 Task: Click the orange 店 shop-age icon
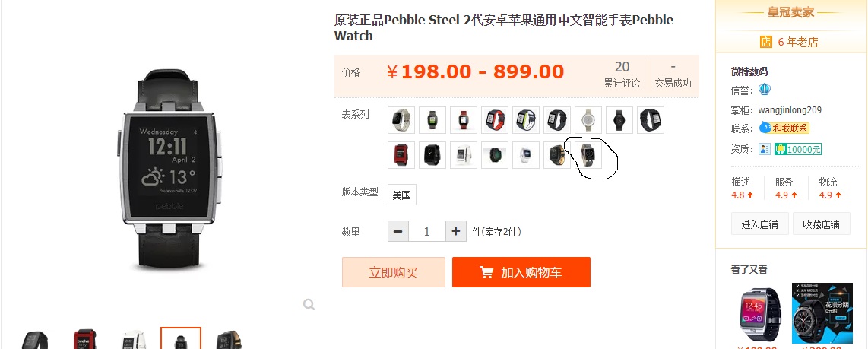pyautogui.click(x=766, y=42)
